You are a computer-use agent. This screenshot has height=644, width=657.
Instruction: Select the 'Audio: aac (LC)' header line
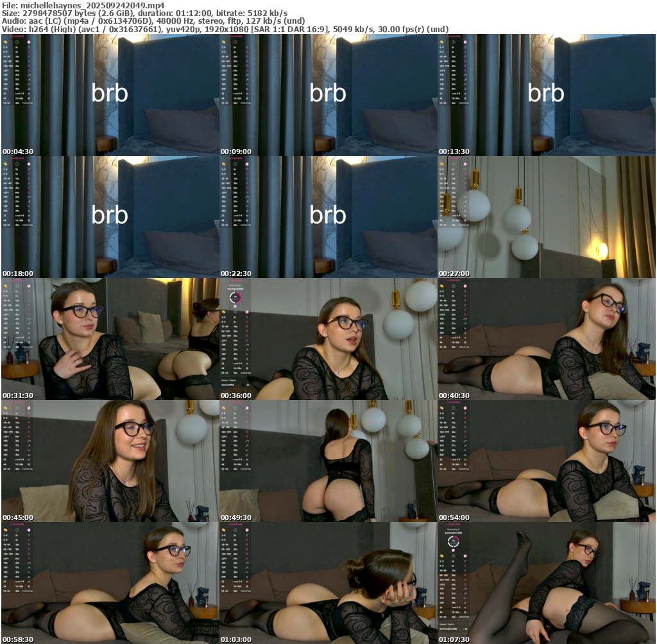tap(153, 21)
